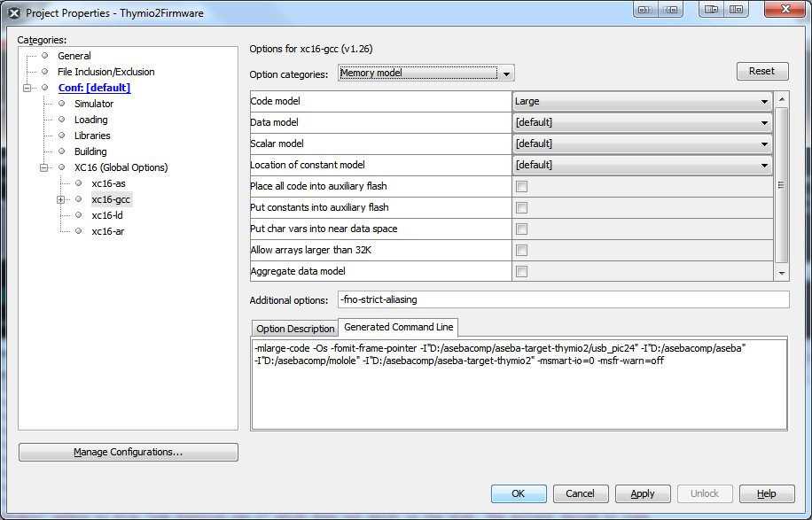
Task: Click Manage Configurations button
Action: coord(129,452)
